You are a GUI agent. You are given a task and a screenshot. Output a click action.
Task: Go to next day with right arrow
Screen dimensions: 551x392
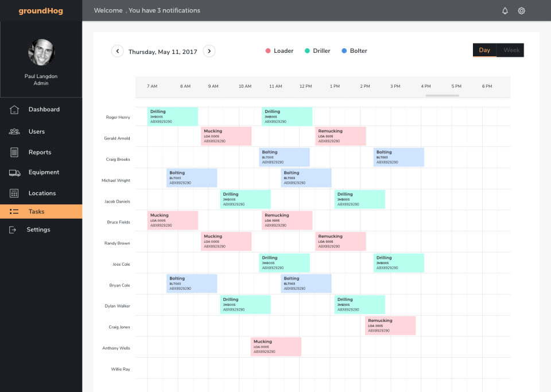[x=209, y=51]
